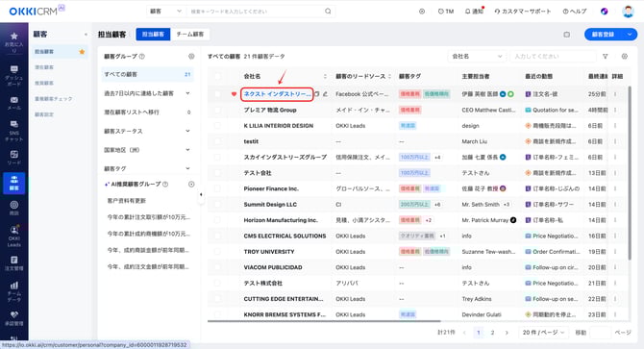Open the user avatar profile menu
644x349 pixels.
tap(628, 12)
